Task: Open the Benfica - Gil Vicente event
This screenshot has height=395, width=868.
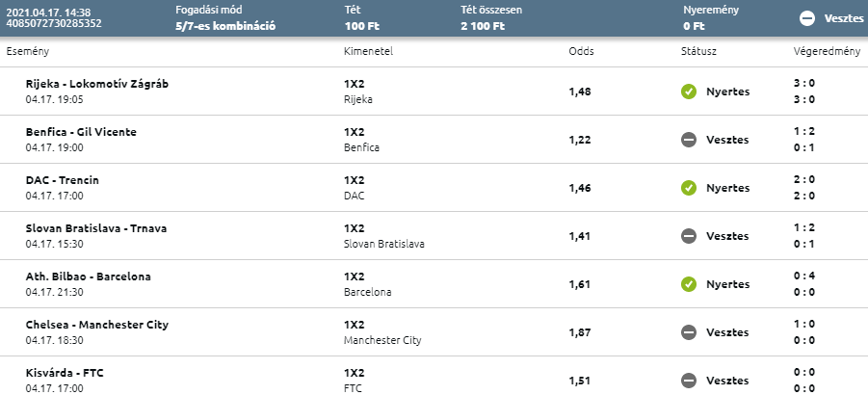Action: click(81, 132)
